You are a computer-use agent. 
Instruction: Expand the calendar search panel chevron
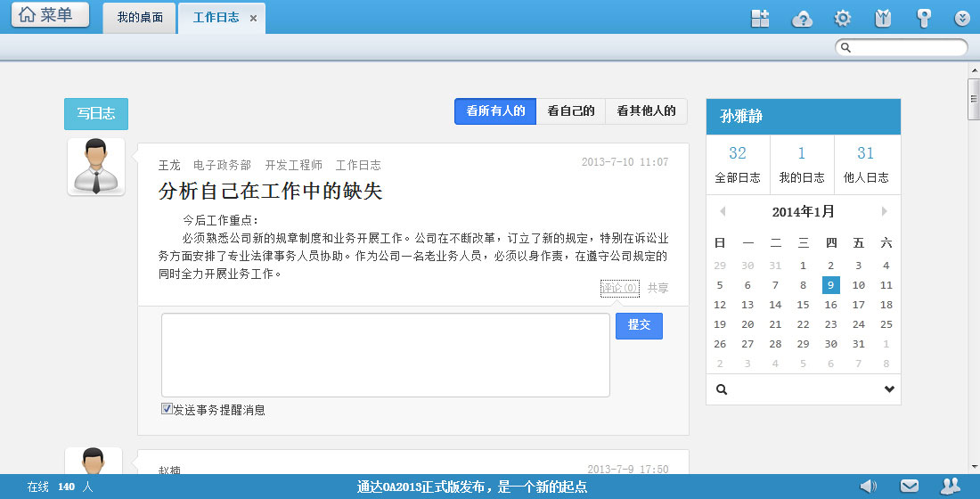tap(888, 389)
